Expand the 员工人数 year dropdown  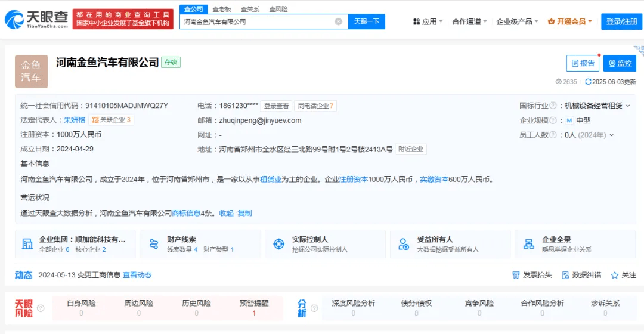pos(612,135)
